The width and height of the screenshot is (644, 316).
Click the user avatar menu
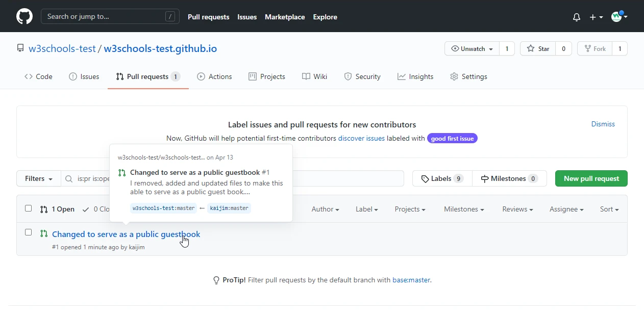tap(619, 17)
